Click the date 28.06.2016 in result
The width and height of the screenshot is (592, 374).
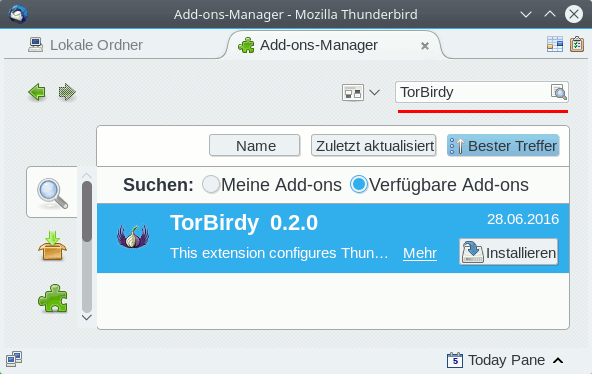tap(523, 219)
